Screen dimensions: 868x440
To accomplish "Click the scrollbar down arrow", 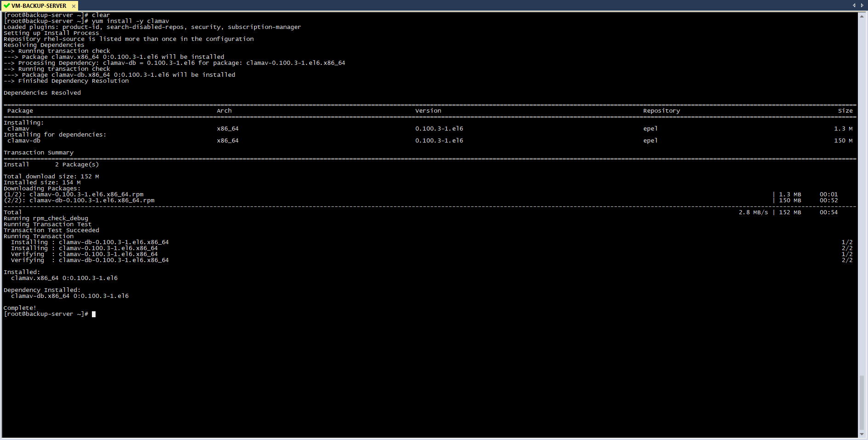I will (x=862, y=434).
